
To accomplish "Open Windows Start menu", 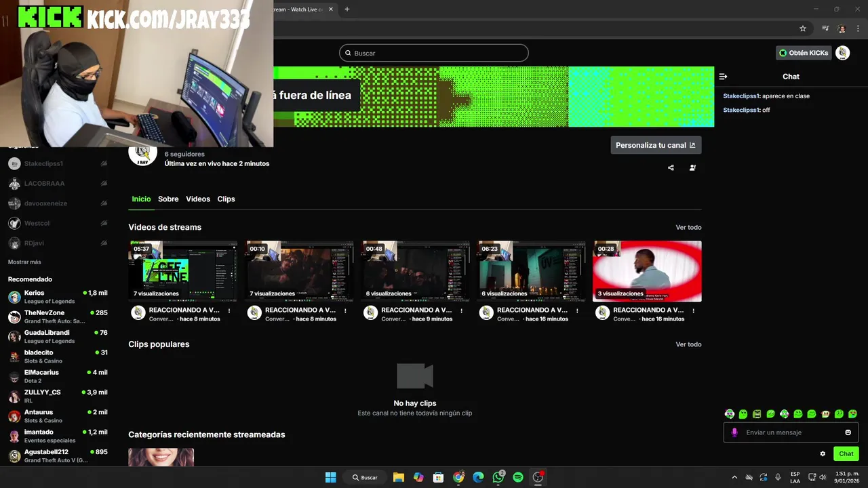I will pos(330,477).
